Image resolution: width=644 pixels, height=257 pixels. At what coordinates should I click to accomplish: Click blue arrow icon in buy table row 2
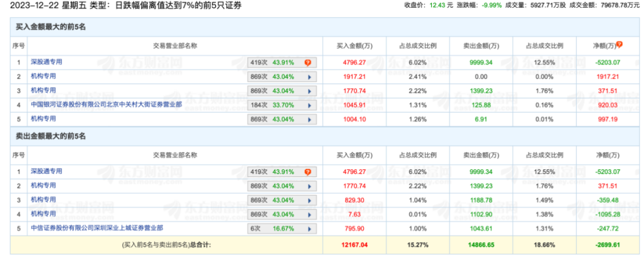point(309,77)
